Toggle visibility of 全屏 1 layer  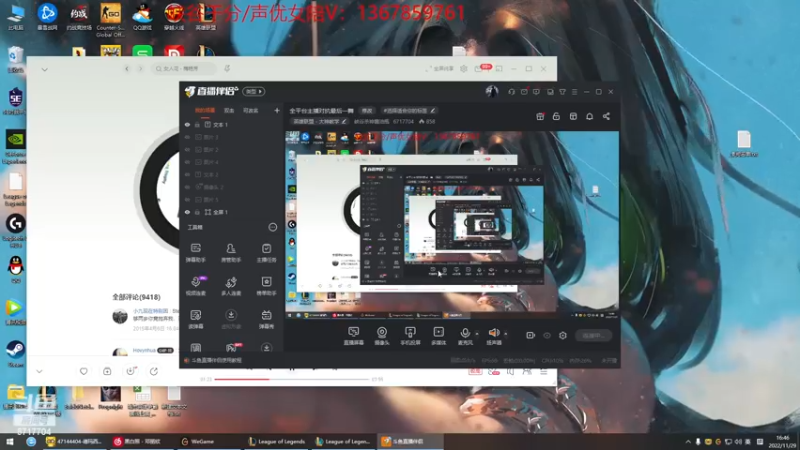click(x=187, y=212)
